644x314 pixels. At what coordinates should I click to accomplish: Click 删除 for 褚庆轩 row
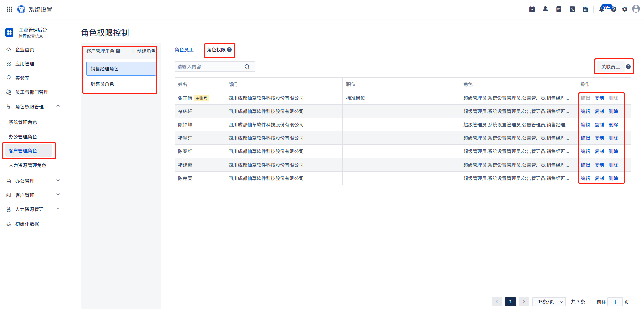613,111
